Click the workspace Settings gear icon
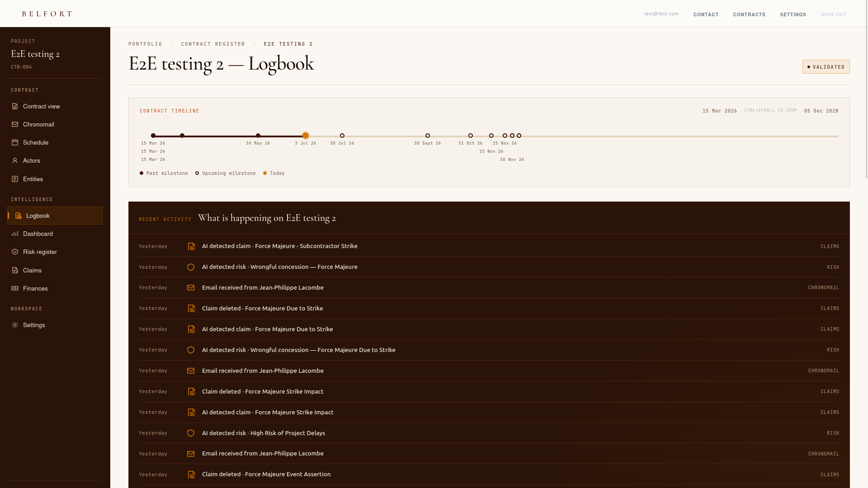868x488 pixels. (15, 325)
